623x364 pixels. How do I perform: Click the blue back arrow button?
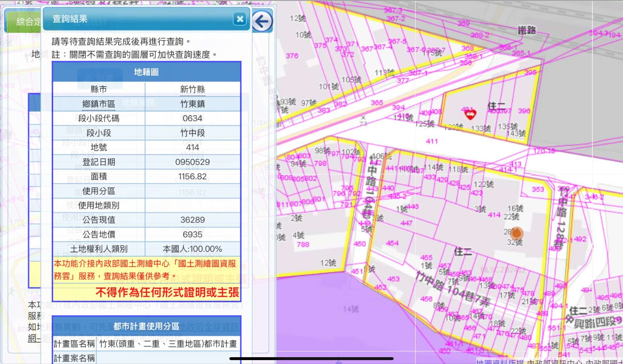click(262, 21)
